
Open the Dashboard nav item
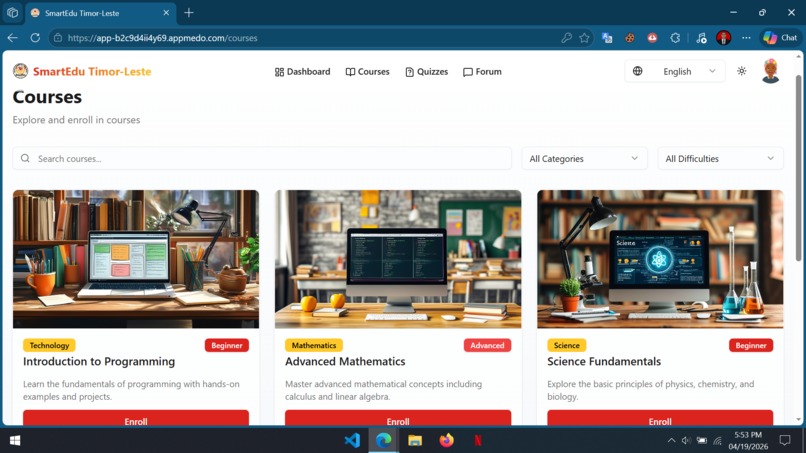302,71
